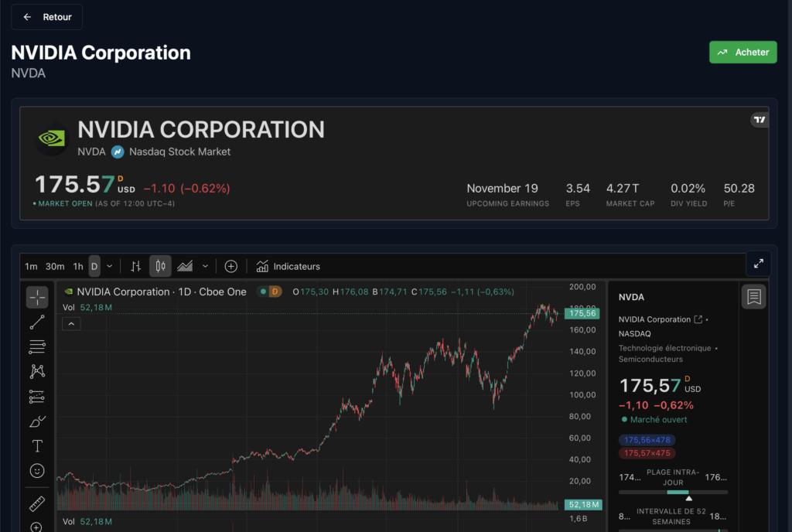Open the Fibonacci retracement tool
The width and height of the screenshot is (792, 532).
pos(37,346)
